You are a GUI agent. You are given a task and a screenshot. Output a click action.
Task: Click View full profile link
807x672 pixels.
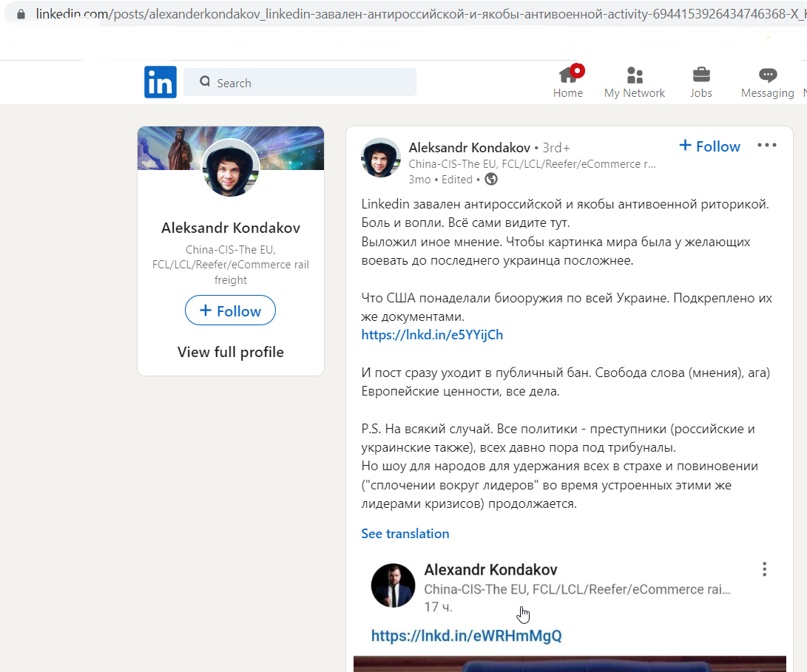(231, 352)
